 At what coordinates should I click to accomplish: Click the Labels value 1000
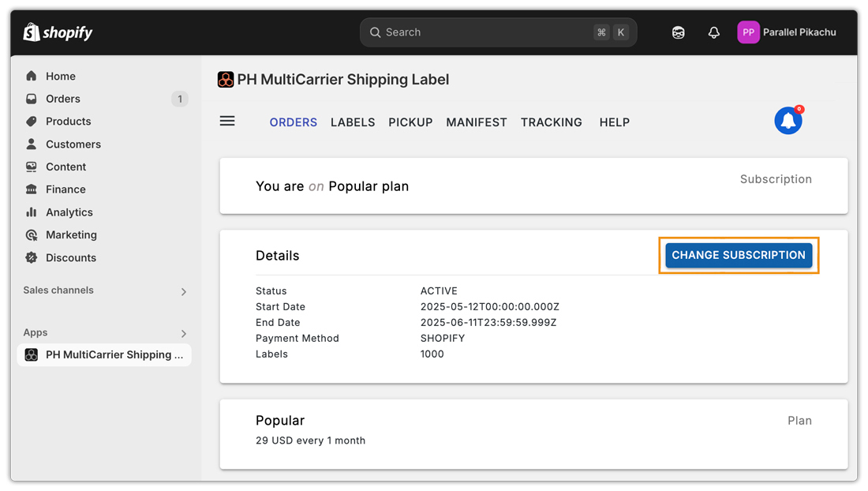point(432,354)
